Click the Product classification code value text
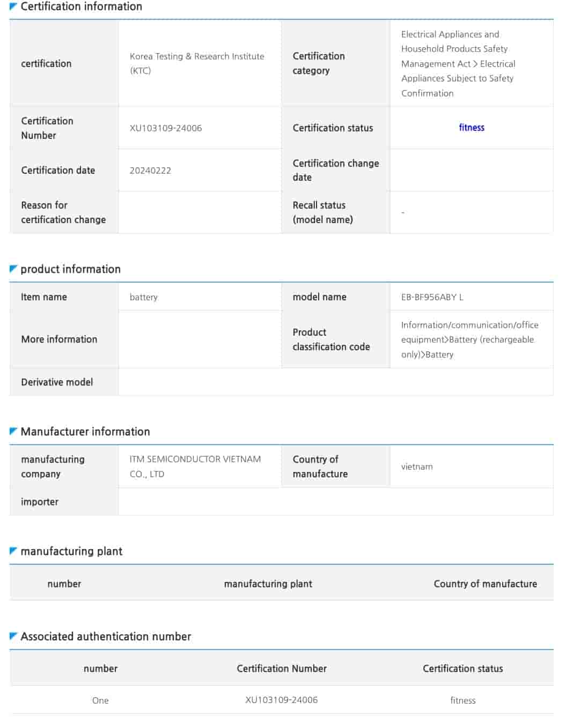 pos(469,340)
